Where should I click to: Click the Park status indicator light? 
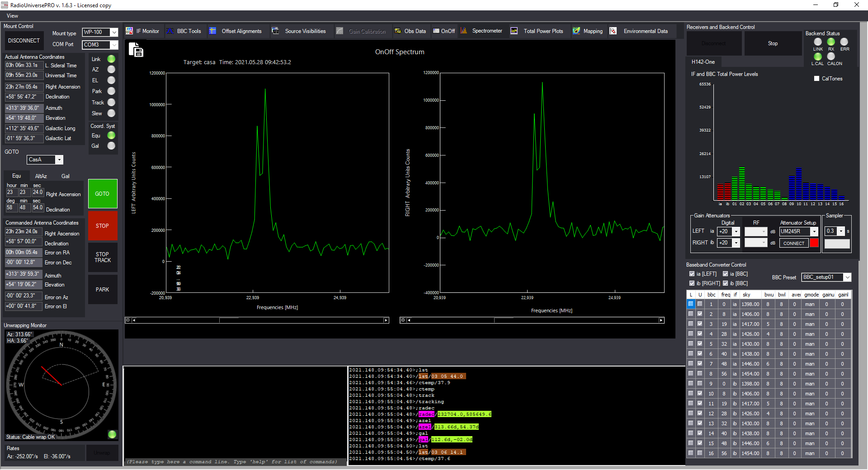point(111,91)
